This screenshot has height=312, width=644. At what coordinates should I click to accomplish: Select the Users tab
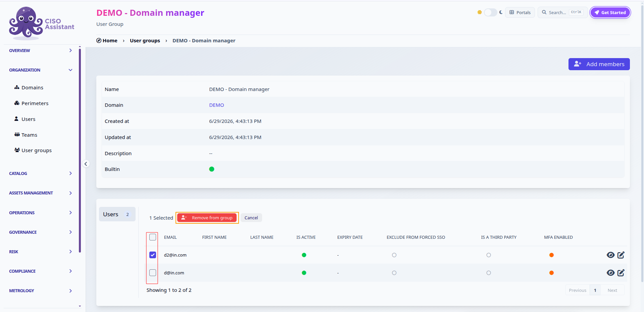coord(117,214)
